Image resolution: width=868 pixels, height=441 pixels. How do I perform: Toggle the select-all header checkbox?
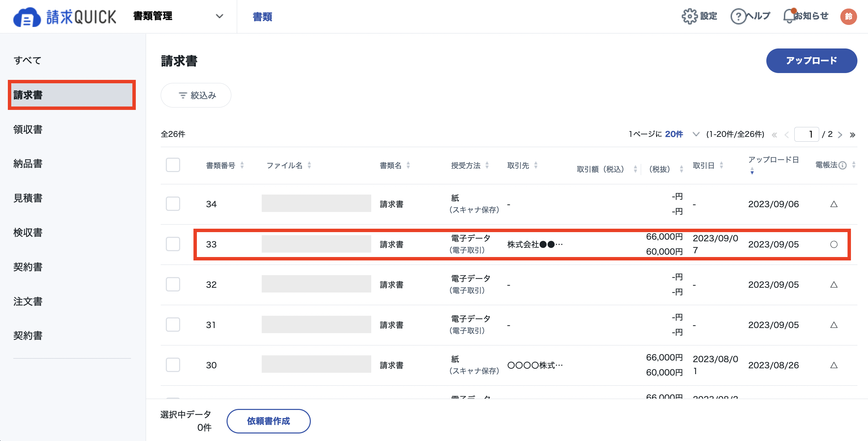(173, 165)
